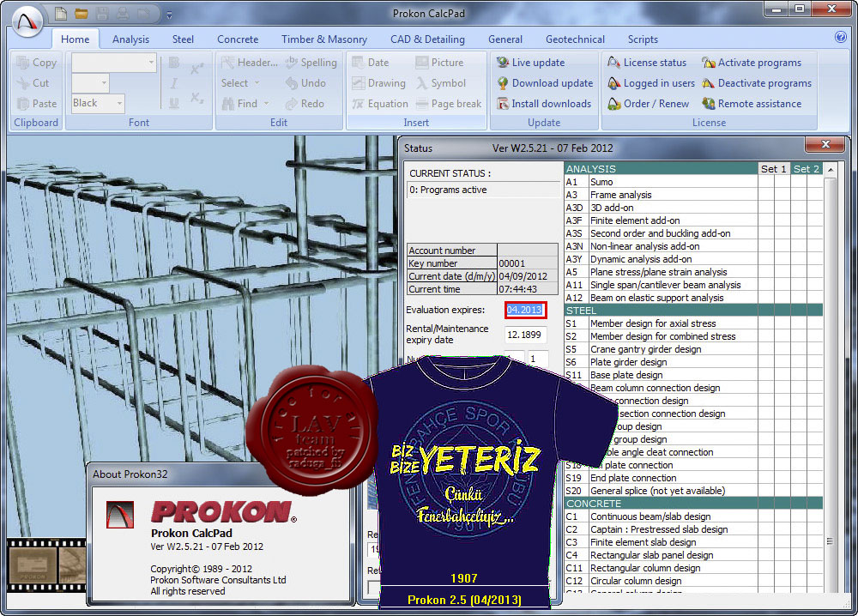
Task: Open the Black font color dropdown
Action: click(x=119, y=104)
